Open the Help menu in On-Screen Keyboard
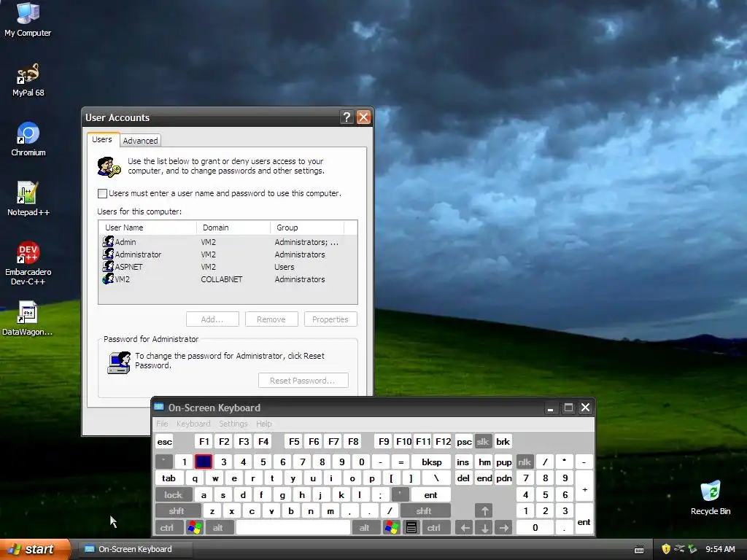 [264, 424]
